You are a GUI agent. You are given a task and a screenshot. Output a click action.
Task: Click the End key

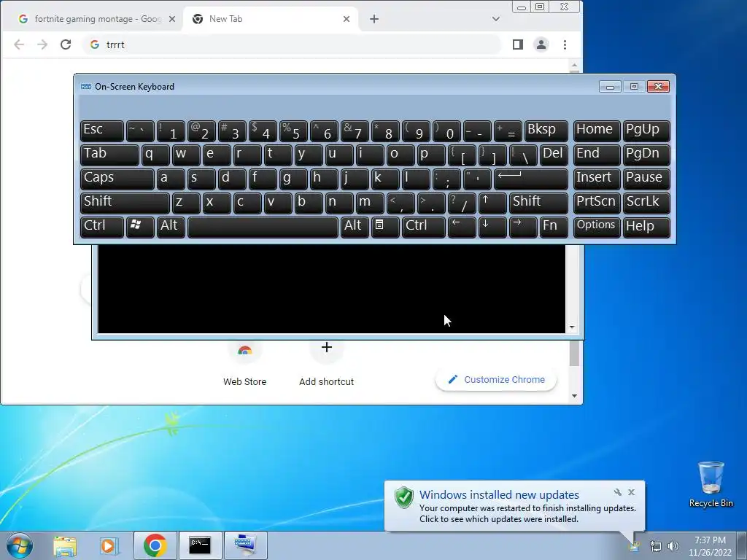tap(597, 155)
